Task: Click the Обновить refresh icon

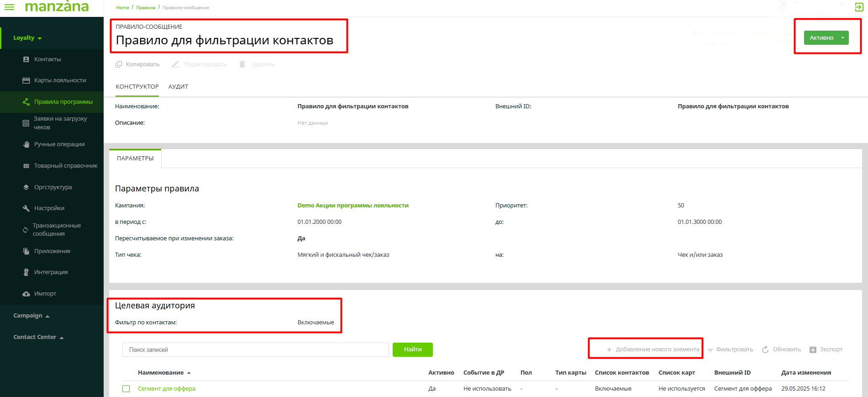Action: pyautogui.click(x=765, y=349)
